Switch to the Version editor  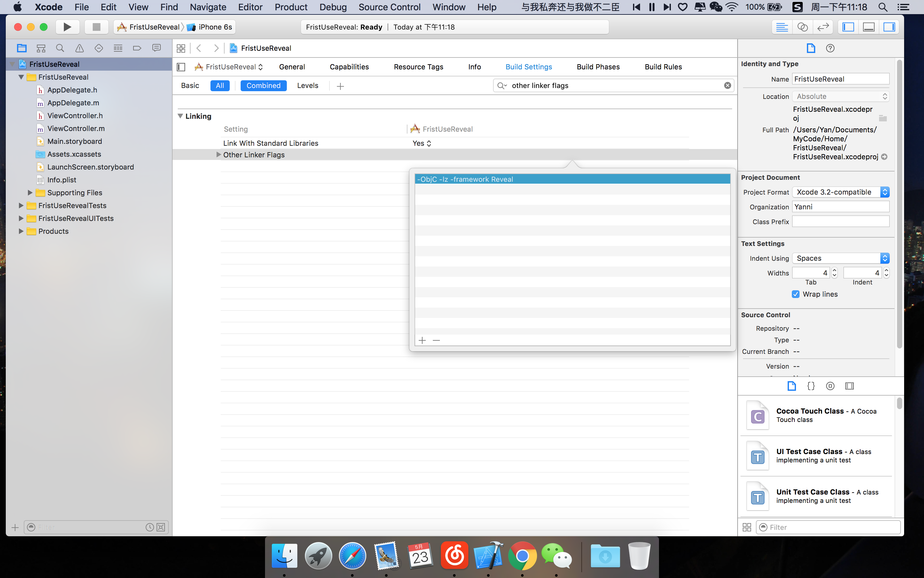pos(823,27)
